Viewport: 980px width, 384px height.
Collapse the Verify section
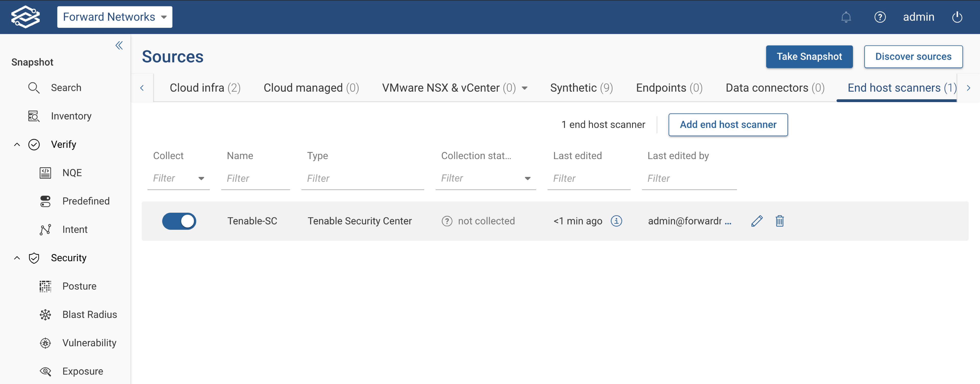(x=17, y=145)
